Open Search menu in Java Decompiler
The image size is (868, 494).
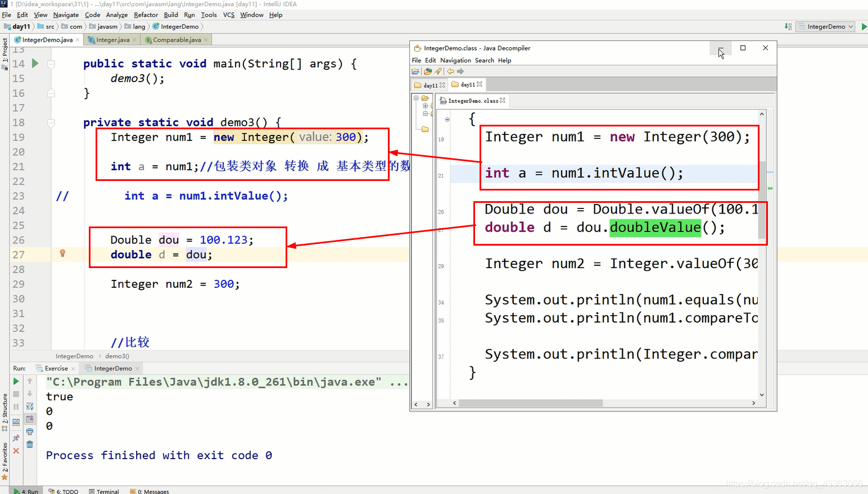(484, 61)
